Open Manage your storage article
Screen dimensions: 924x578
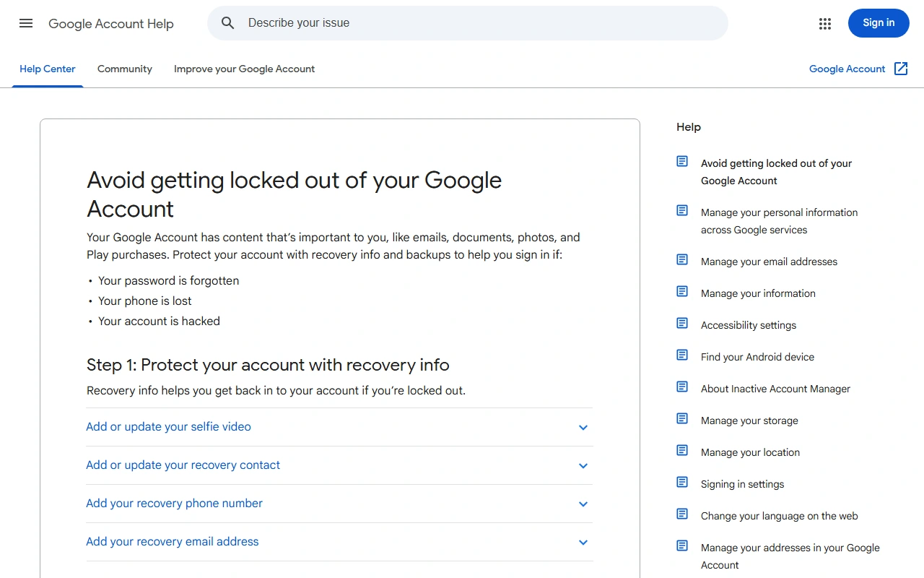749,420
